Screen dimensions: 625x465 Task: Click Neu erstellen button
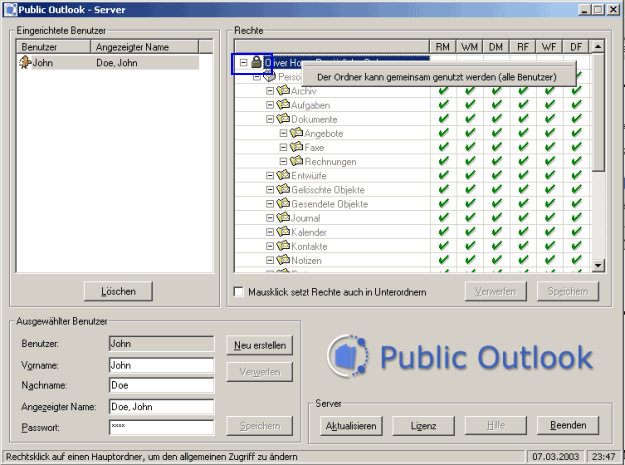point(259,345)
